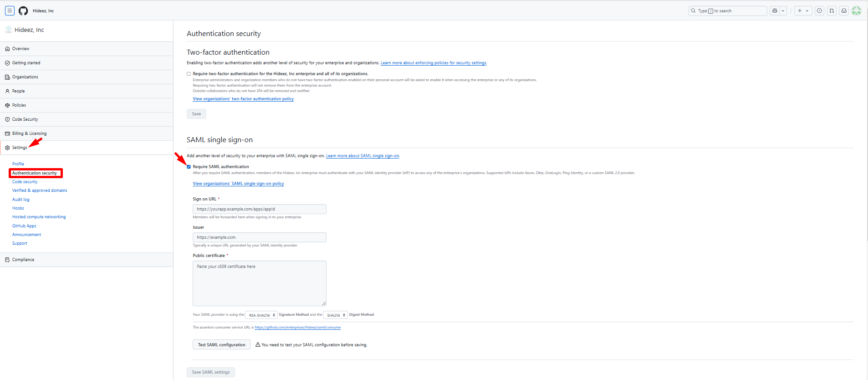Click into the Sign on URL field

point(259,209)
